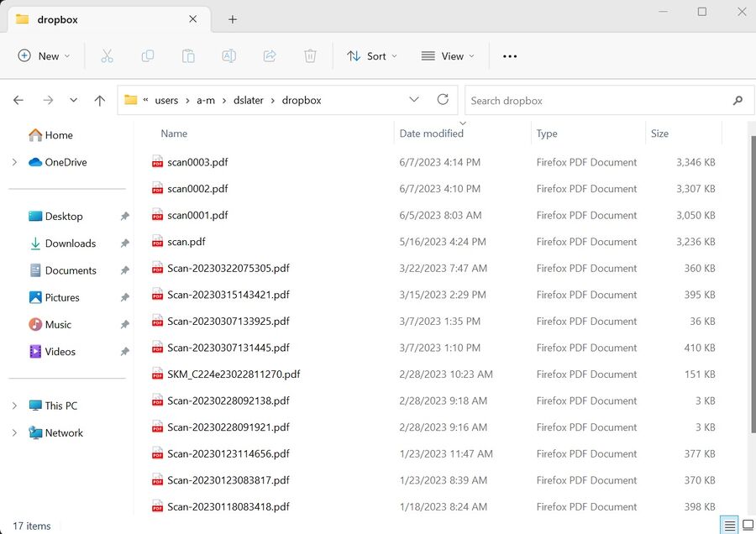
Task: Select the dropbox tab
Action: coord(109,20)
